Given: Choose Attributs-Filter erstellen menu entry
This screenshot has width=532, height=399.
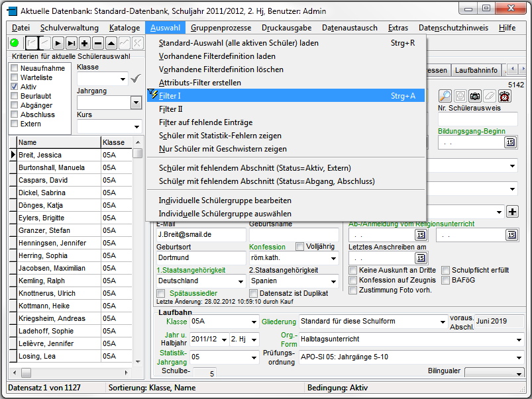Looking at the screenshot, I should pos(200,83).
